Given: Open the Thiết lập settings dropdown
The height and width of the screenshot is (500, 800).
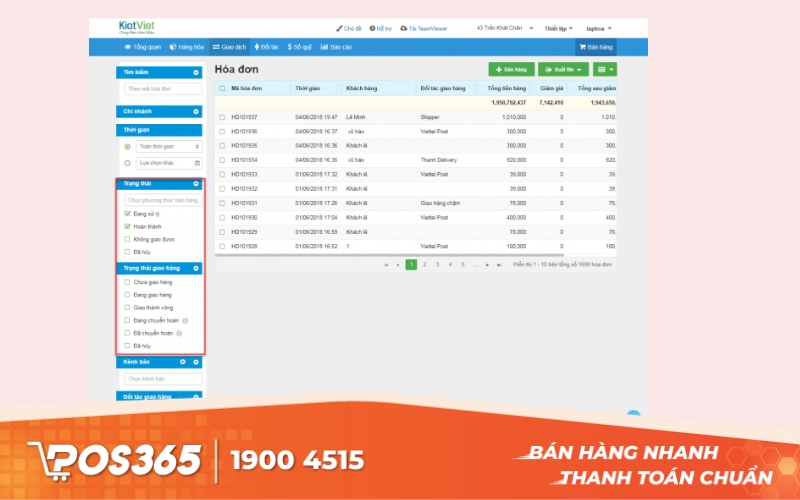Looking at the screenshot, I should coord(558,29).
